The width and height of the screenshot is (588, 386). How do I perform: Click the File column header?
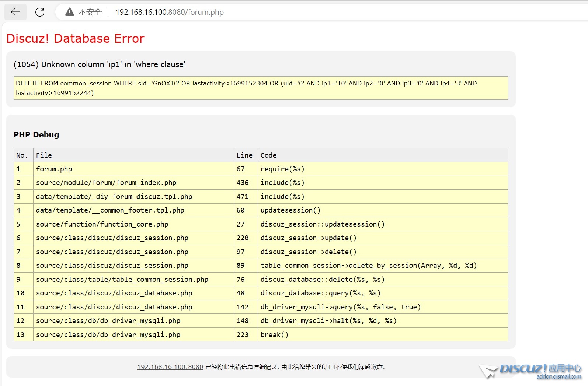point(44,155)
